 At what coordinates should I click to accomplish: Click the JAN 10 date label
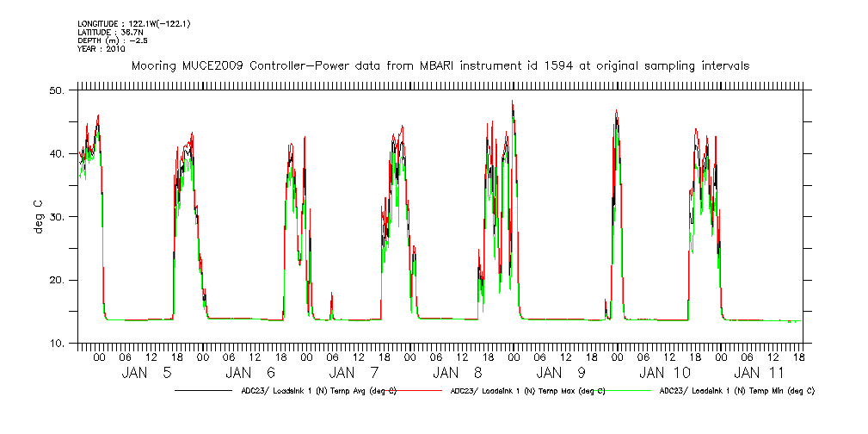pos(665,372)
